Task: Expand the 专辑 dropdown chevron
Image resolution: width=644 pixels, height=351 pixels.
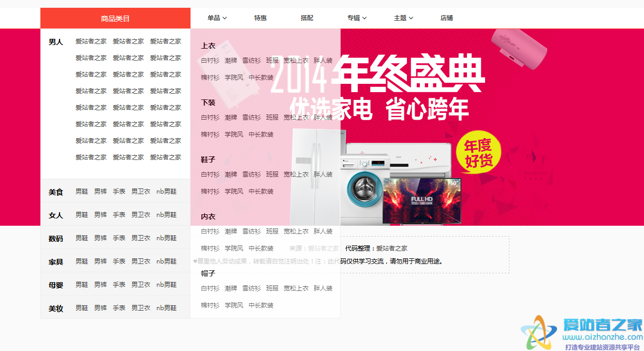Action: 364,18
